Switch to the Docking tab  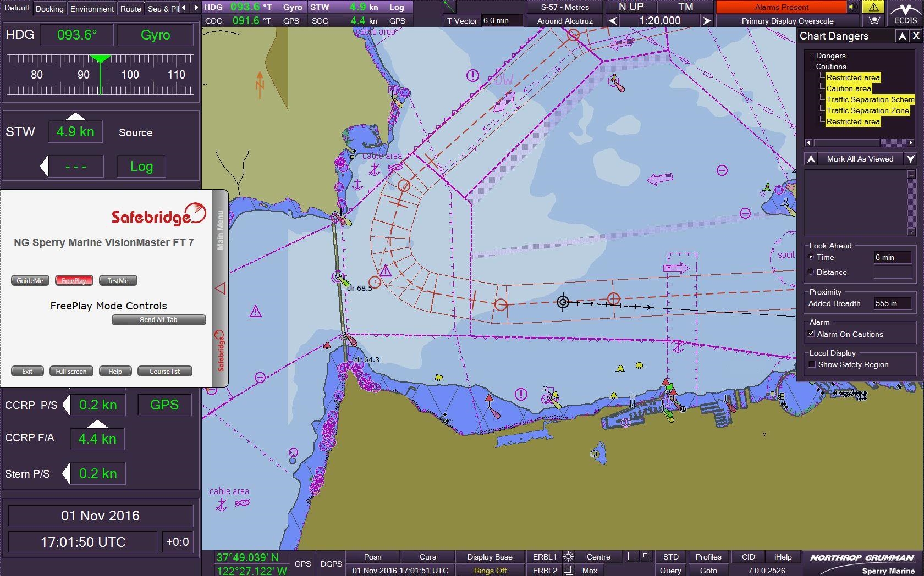click(50, 8)
